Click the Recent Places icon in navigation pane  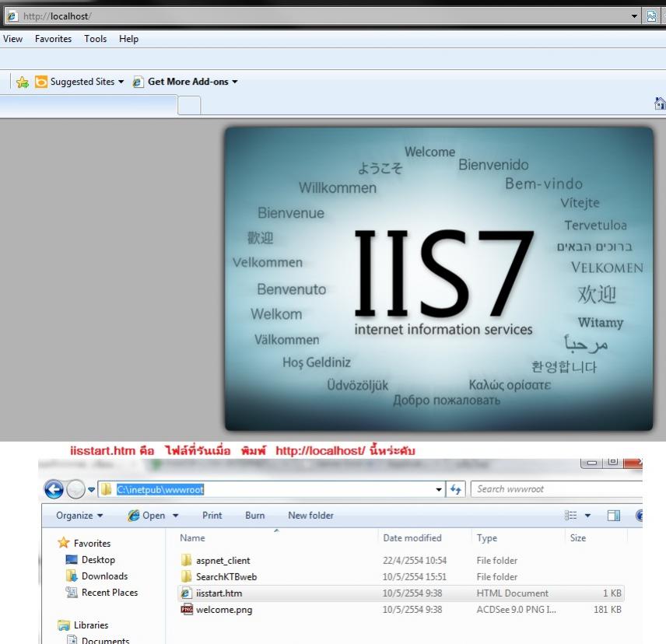pos(72,592)
